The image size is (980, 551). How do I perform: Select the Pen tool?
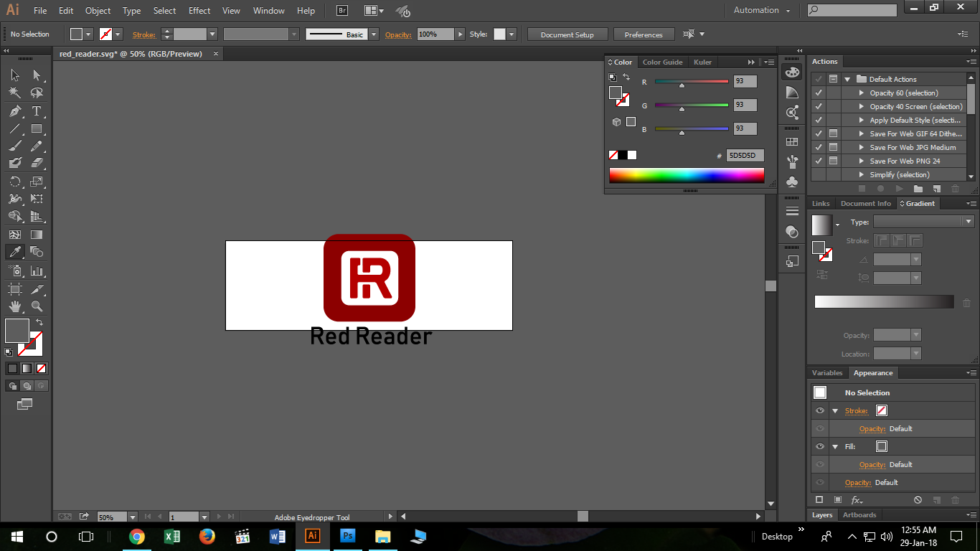[15, 111]
